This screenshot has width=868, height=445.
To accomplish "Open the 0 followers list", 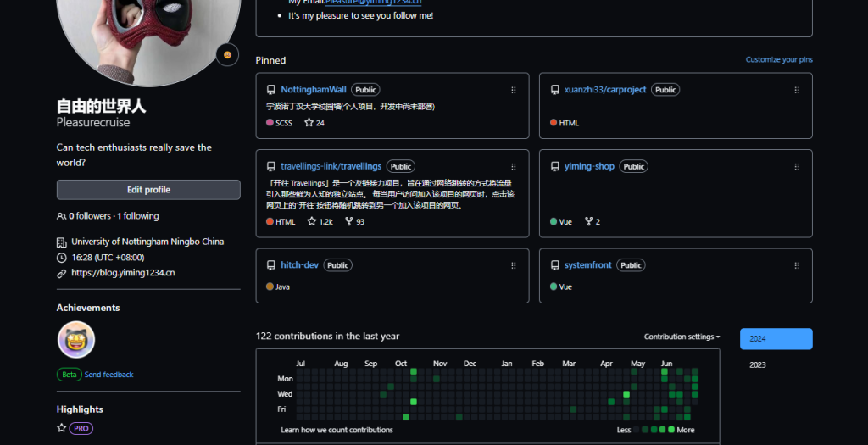I will tap(90, 216).
